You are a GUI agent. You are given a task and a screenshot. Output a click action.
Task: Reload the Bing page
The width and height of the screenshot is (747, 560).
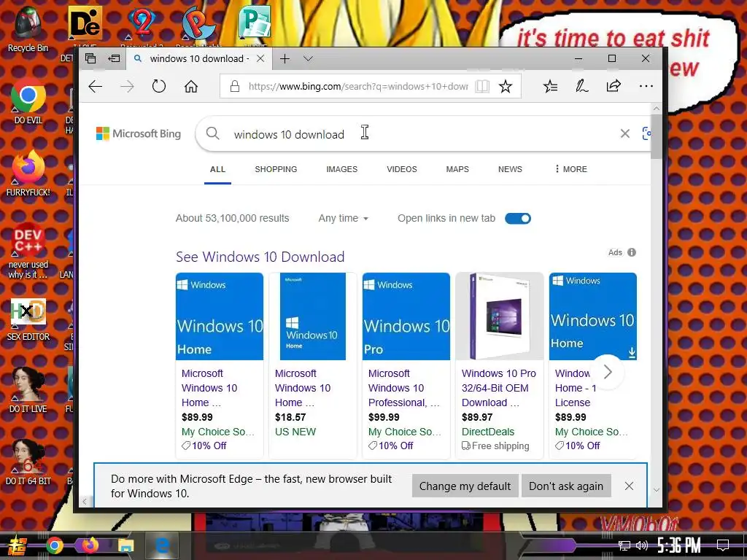[x=158, y=86]
